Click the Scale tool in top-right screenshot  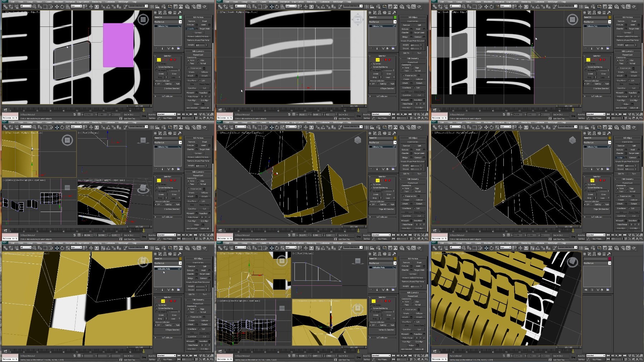tap(497, 6)
